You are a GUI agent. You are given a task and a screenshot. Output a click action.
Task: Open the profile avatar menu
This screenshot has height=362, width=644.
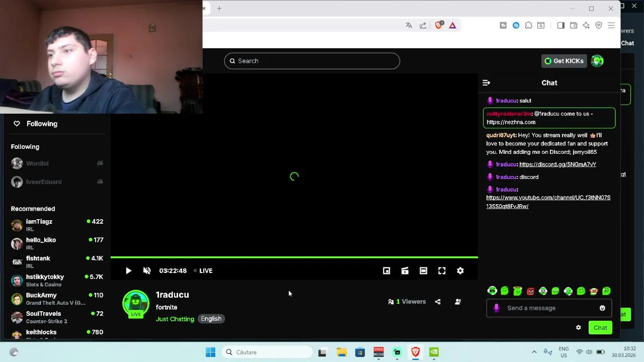tap(597, 61)
